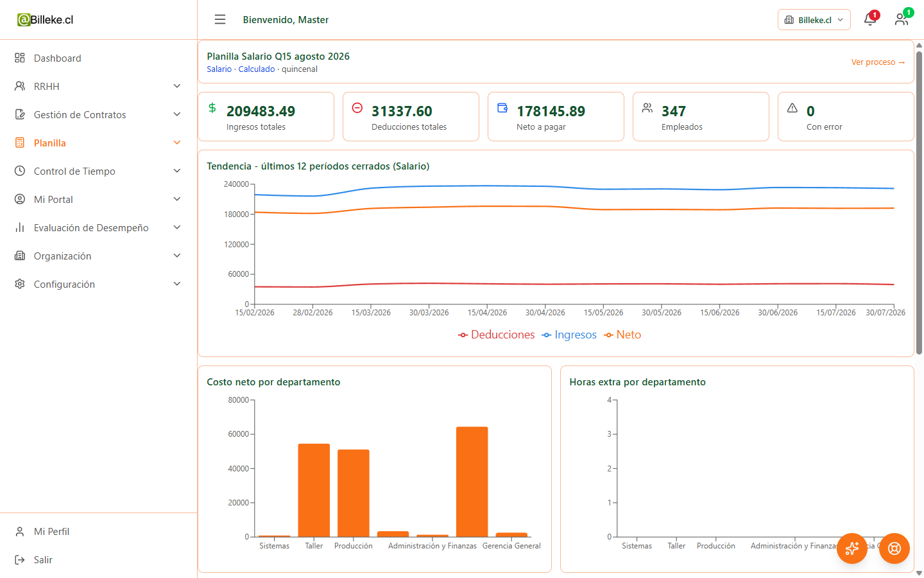Open the RRHH menu item

click(x=98, y=86)
